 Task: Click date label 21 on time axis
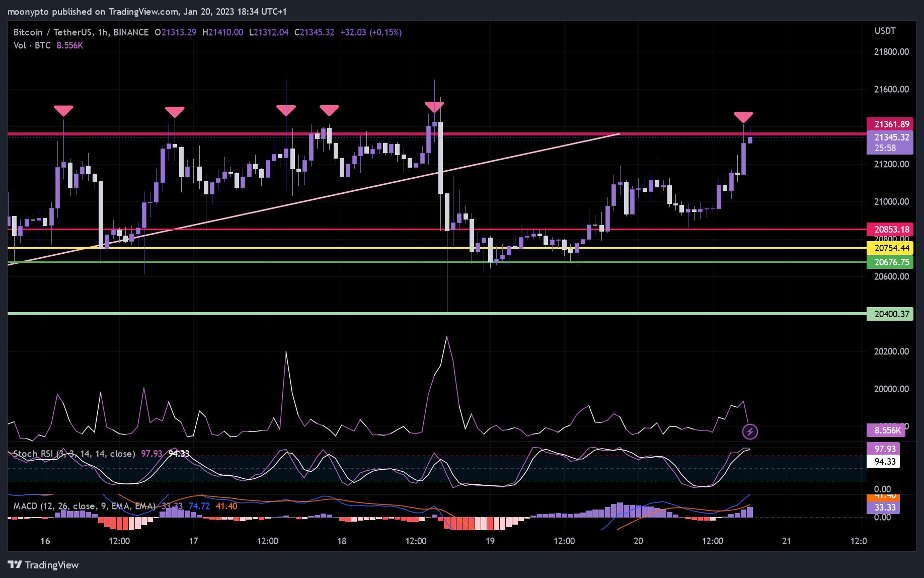pyautogui.click(x=787, y=541)
